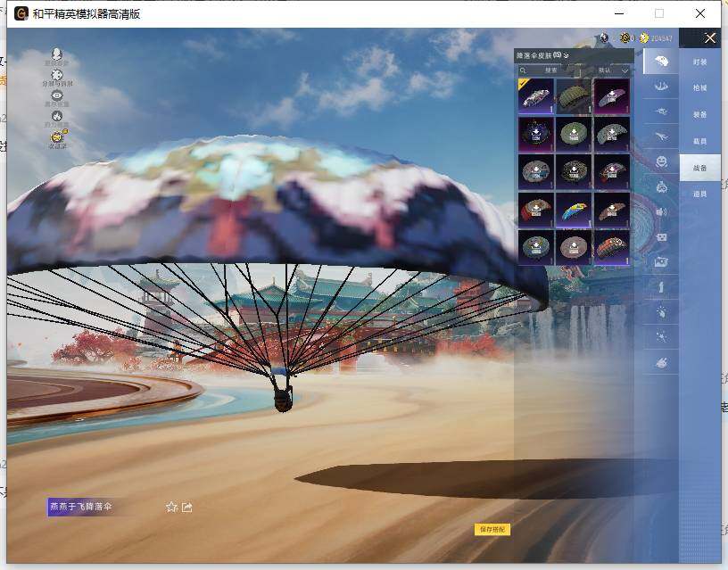Favorite the parachute with the star icon
This screenshot has width=728, height=570.
click(171, 508)
